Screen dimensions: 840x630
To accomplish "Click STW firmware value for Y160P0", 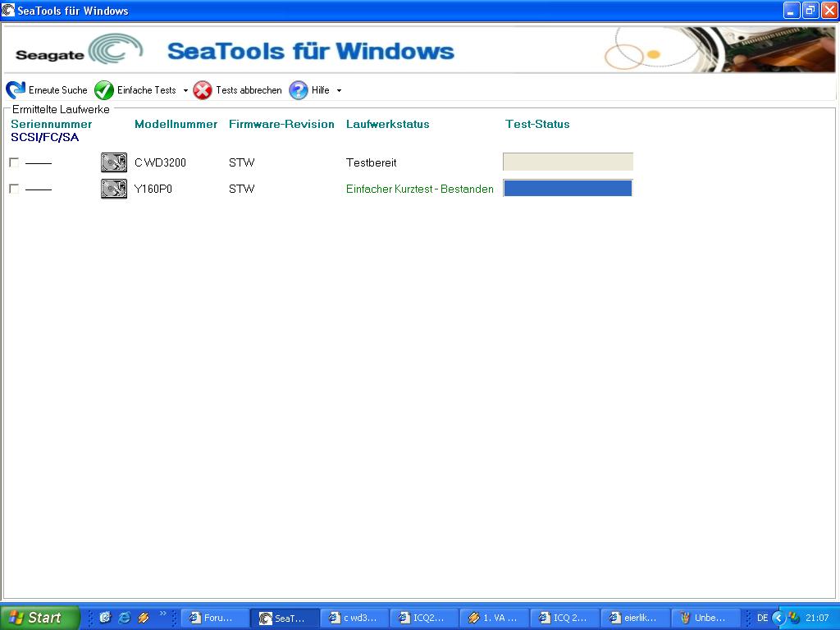I will pyautogui.click(x=242, y=189).
